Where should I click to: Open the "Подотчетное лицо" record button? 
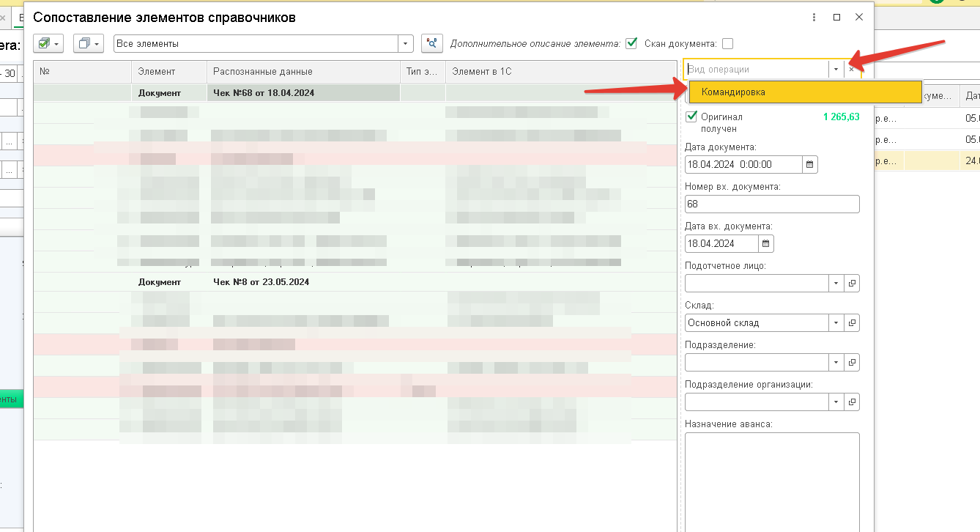point(853,283)
